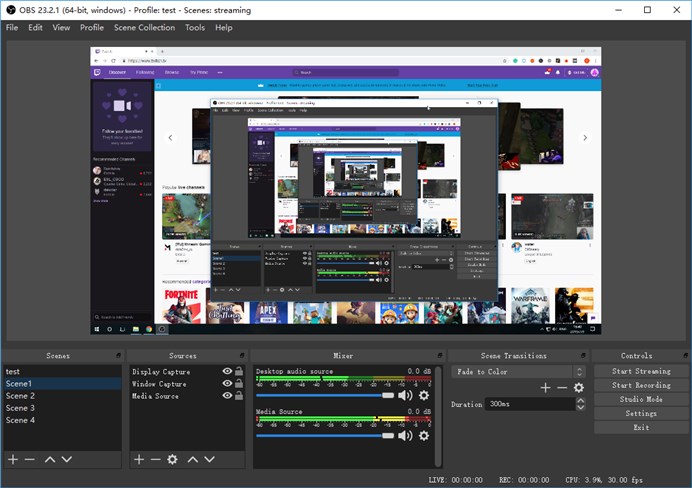The width and height of the screenshot is (692, 488).
Task: Add a new source with the plus icon
Action: click(x=139, y=459)
